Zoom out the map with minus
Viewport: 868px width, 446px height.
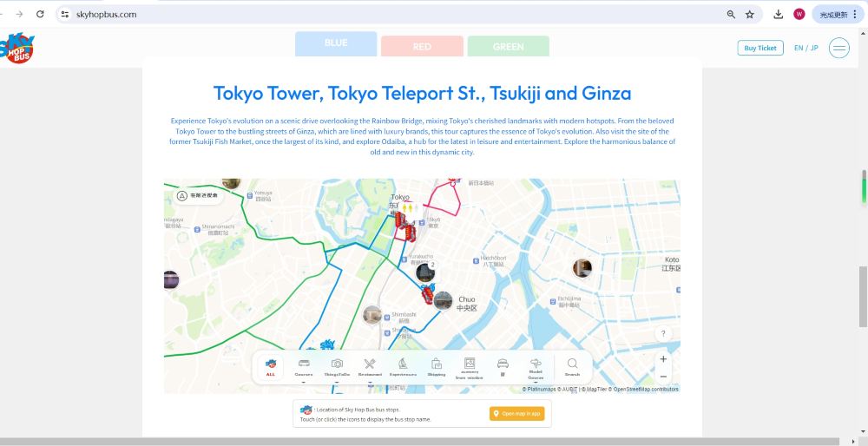[x=663, y=377]
